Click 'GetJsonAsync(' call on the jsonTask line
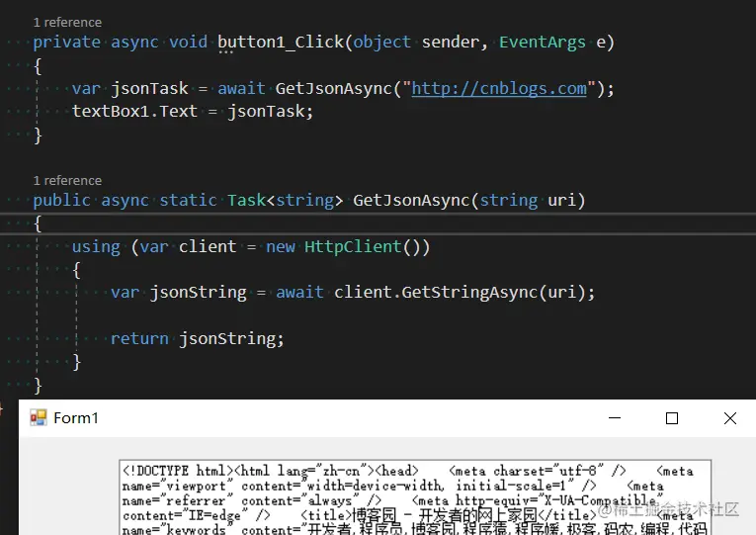Image resolution: width=756 pixels, height=535 pixels. coord(338,89)
